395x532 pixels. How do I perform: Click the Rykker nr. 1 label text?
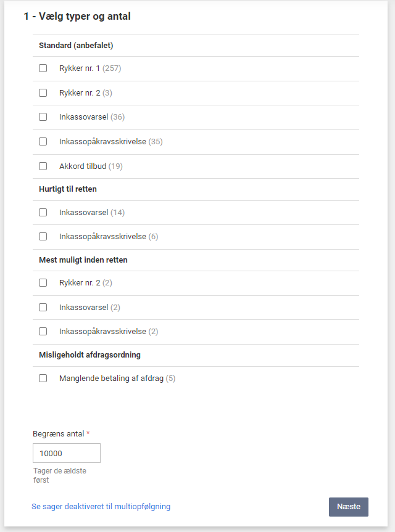[x=80, y=68]
